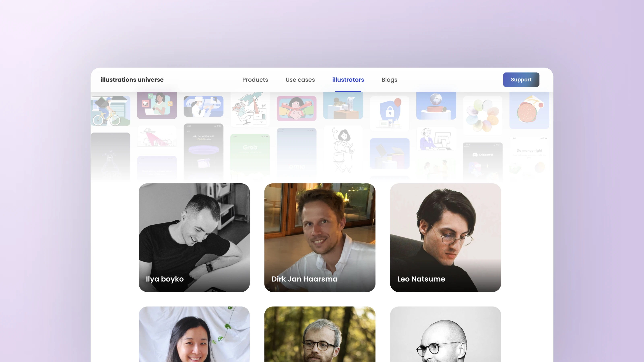Screen dimensions: 644x362
Task: Open the Products menu item
Action: point(255,80)
